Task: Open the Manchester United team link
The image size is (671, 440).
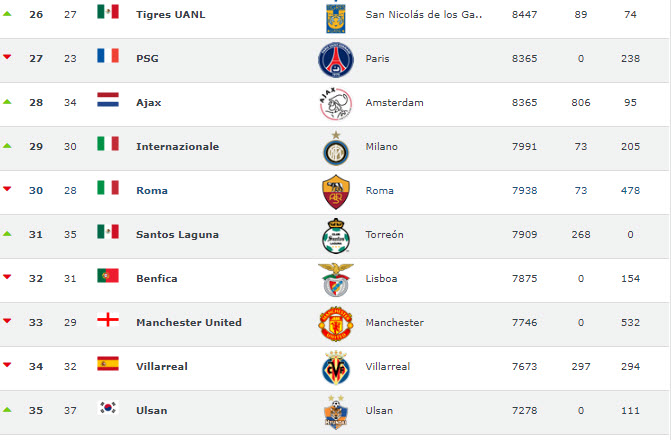Action: (189, 323)
